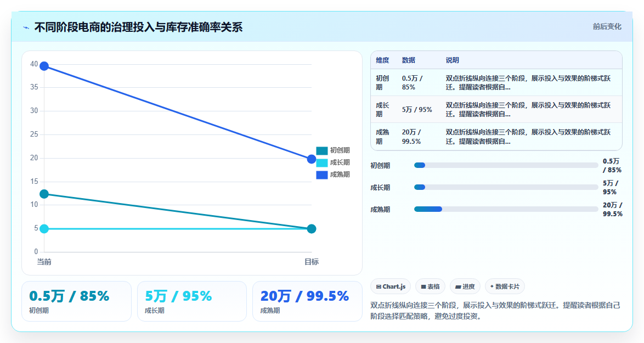Click the 成熟期 target data point at 20
This screenshot has width=644, height=343.
pos(312,159)
